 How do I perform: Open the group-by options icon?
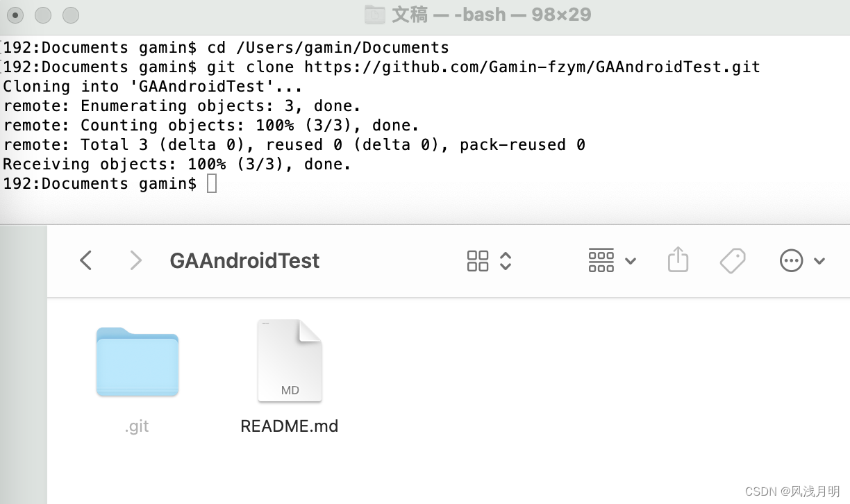coord(601,260)
